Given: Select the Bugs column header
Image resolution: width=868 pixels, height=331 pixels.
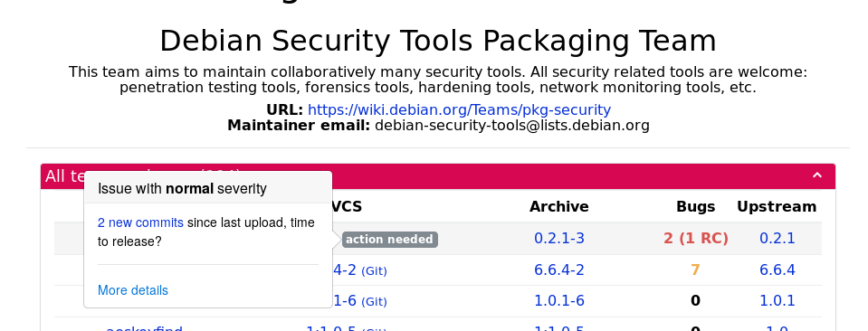Looking at the screenshot, I should point(696,207).
